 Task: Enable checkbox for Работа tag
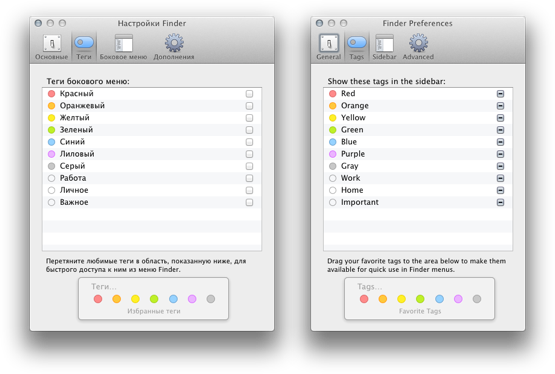pyautogui.click(x=249, y=178)
